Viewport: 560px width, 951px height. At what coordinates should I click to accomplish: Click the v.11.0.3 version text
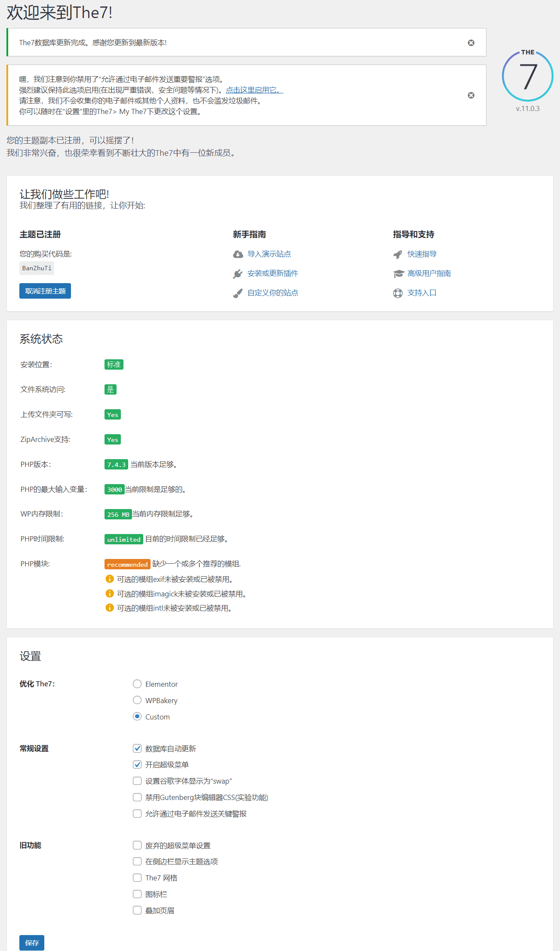click(528, 108)
